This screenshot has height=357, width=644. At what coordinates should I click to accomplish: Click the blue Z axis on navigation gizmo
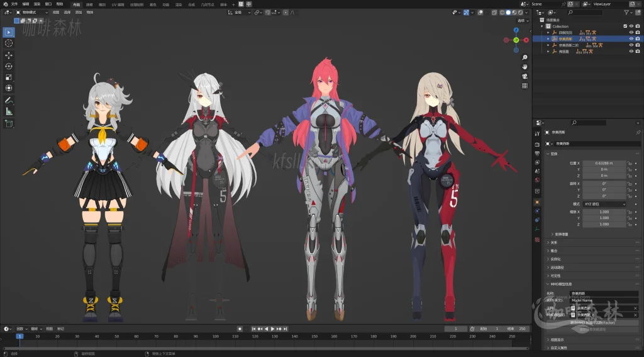(x=516, y=30)
